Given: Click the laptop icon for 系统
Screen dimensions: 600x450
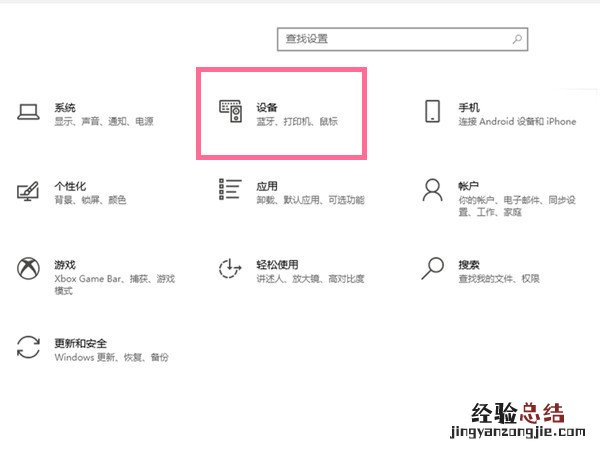Looking at the screenshot, I should [x=28, y=112].
